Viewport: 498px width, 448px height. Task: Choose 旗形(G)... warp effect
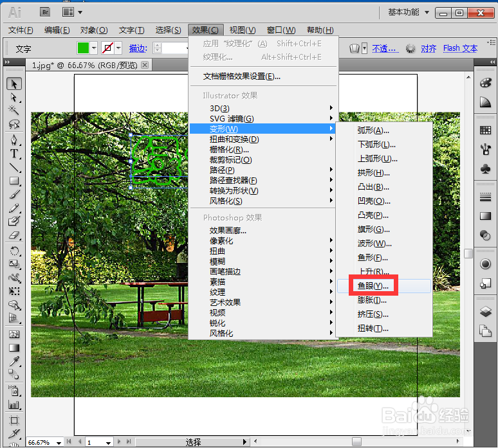click(x=384, y=229)
